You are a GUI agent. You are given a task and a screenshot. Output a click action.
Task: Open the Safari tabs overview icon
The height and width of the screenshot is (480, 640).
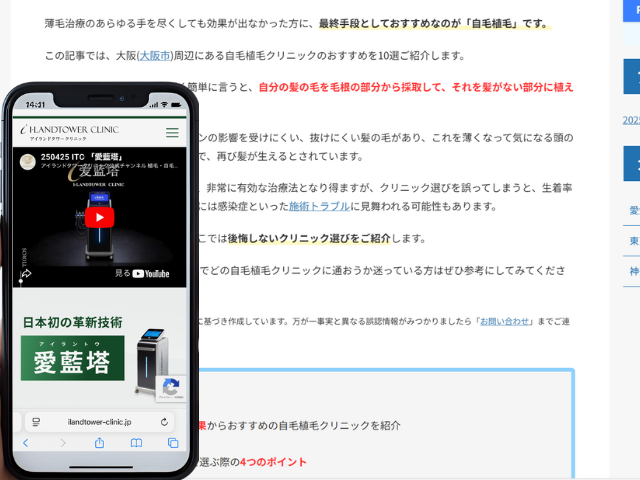tap(172, 443)
